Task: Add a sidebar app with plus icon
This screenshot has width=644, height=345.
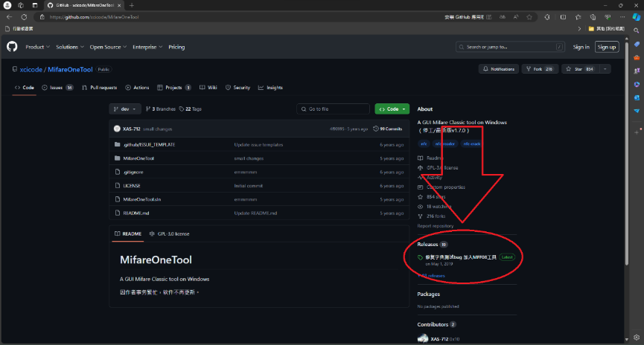Action: point(637,132)
